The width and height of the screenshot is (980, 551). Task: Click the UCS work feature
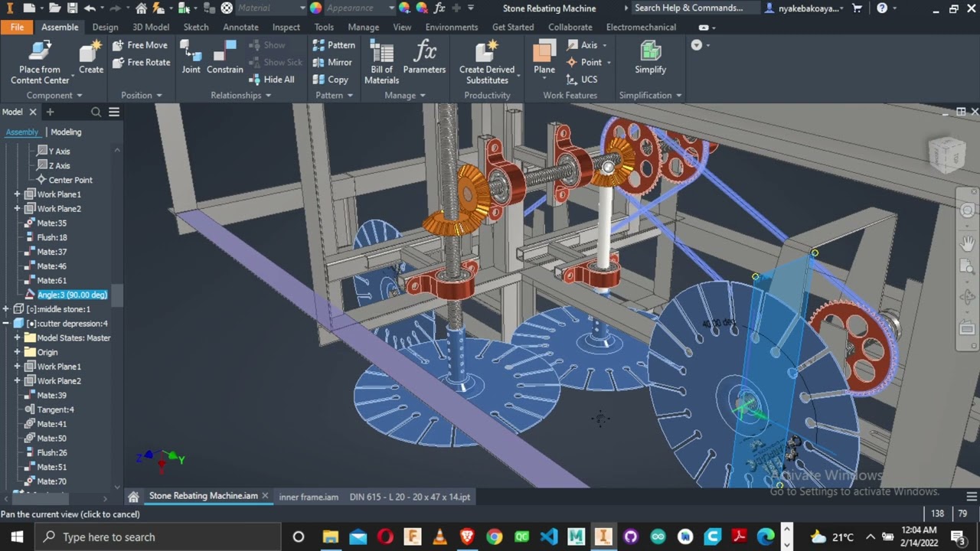coord(582,80)
